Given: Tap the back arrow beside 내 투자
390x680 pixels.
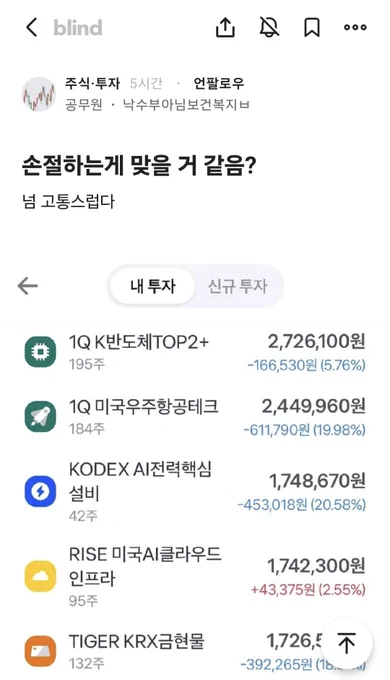Looking at the screenshot, I should (x=28, y=286).
